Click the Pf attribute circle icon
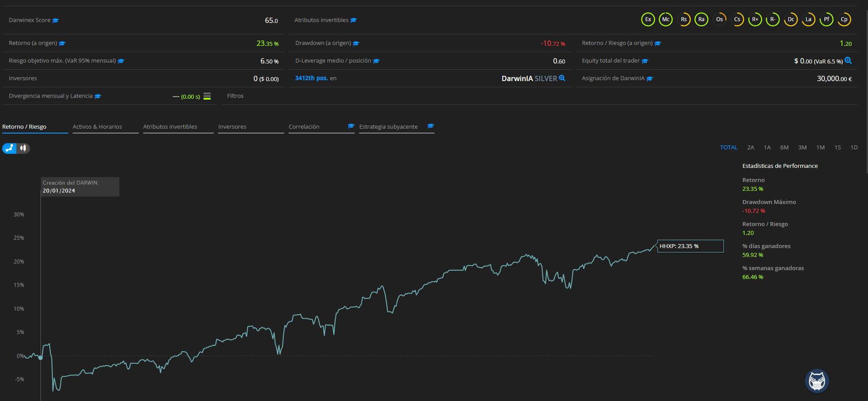The height and width of the screenshot is (401, 868). [x=827, y=19]
